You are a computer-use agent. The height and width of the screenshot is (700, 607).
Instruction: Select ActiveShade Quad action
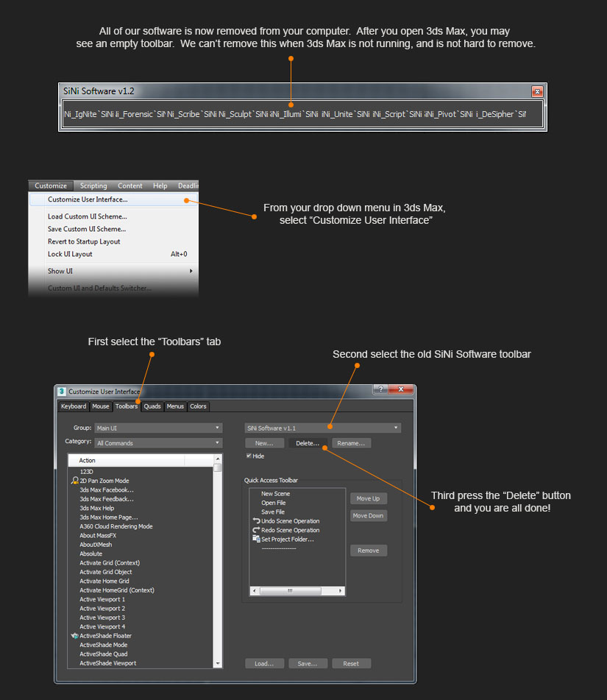(x=104, y=654)
